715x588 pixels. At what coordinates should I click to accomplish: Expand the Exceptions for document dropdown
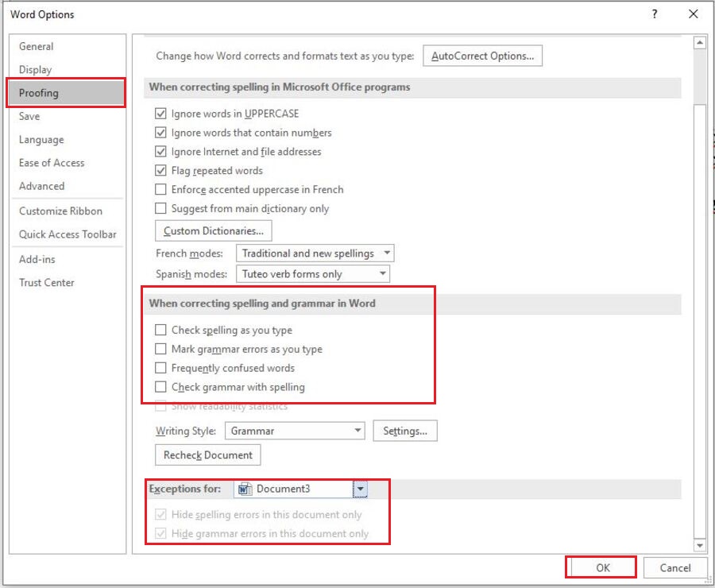[x=360, y=489]
